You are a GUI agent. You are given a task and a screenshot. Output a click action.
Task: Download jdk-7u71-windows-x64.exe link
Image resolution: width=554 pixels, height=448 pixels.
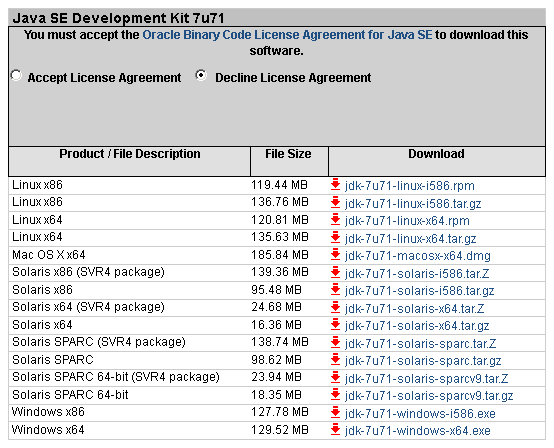pos(418,431)
